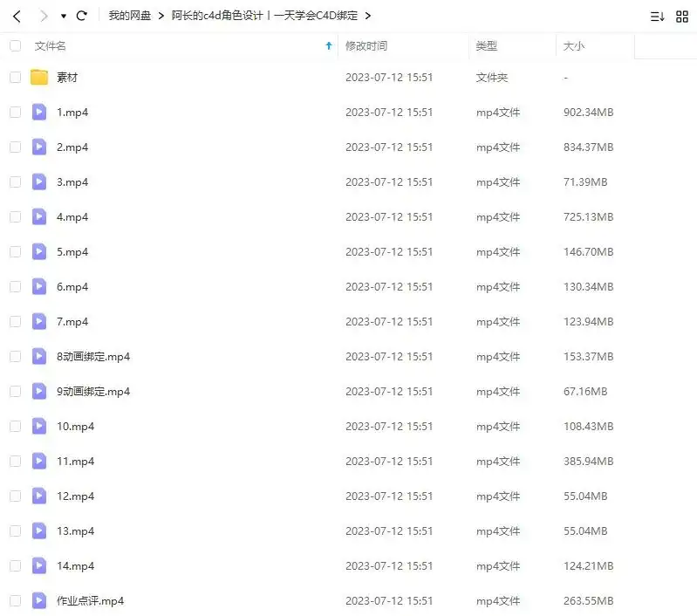Click the ascending sort arrow
The height and width of the screenshot is (616, 697).
tap(329, 45)
